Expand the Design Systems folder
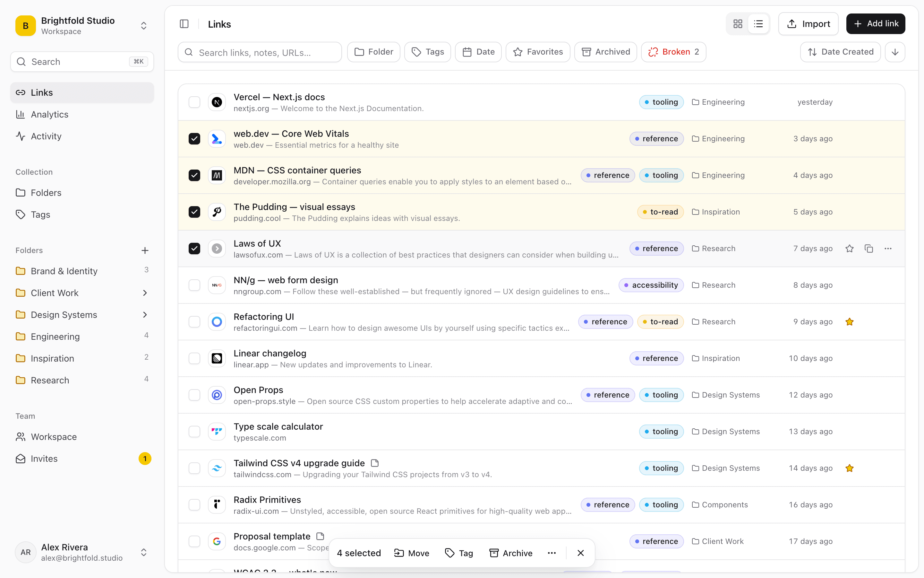924x578 pixels. click(x=145, y=315)
